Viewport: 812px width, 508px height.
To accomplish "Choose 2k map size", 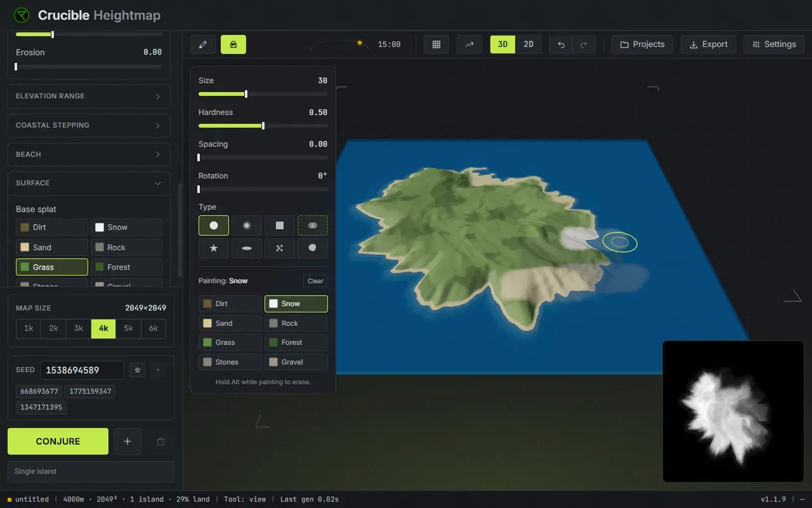I will point(53,328).
